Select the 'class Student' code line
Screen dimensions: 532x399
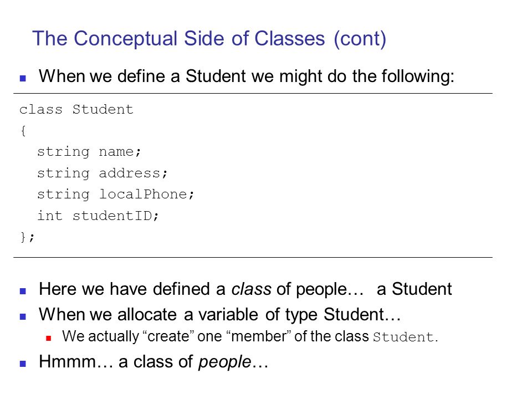[x=76, y=110]
